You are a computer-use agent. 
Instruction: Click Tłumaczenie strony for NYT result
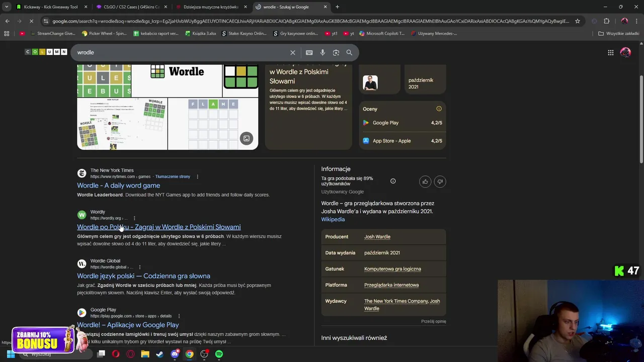(x=173, y=176)
